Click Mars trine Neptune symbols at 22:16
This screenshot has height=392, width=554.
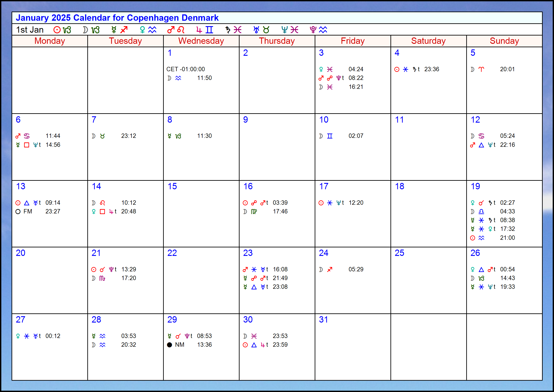click(x=483, y=145)
